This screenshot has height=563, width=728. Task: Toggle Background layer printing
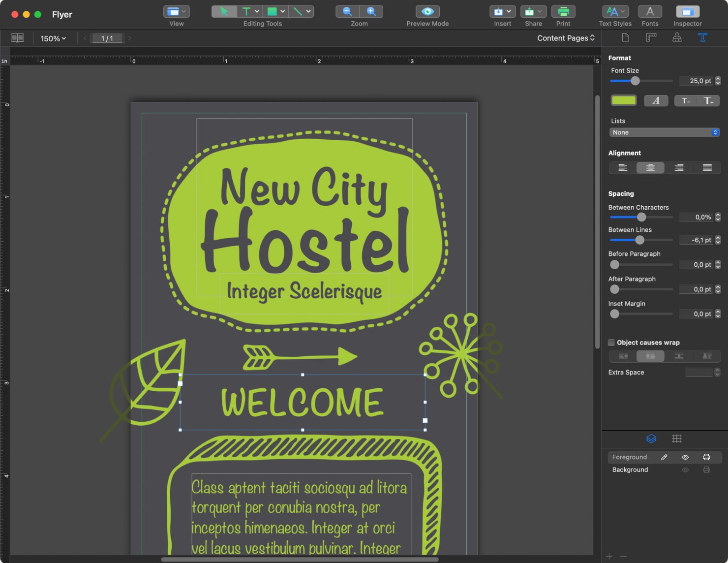pos(706,470)
